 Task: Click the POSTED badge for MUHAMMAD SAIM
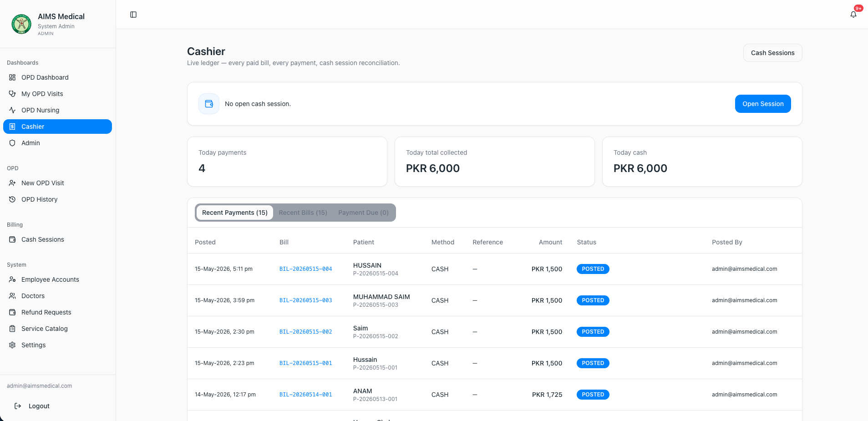593,300
